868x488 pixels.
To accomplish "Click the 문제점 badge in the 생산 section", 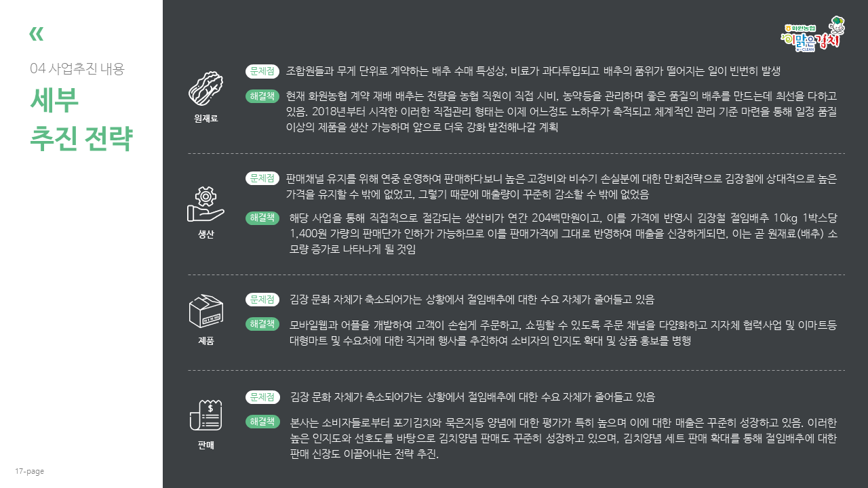I will (262, 178).
